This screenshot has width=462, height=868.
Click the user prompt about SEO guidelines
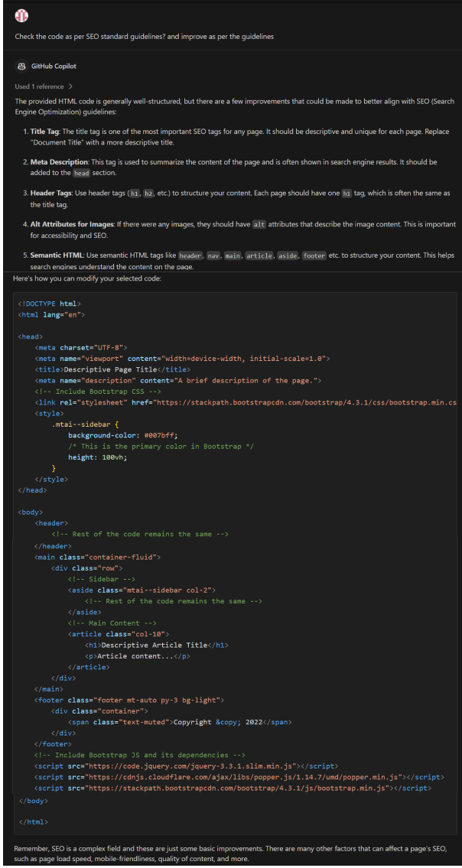pos(144,37)
